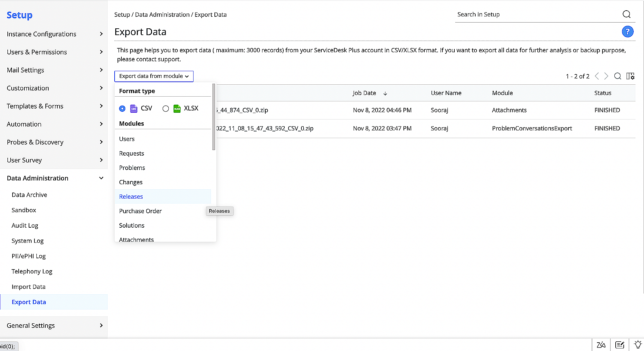
Task: Click the dropdown list scrollbar
Action: pos(213,117)
